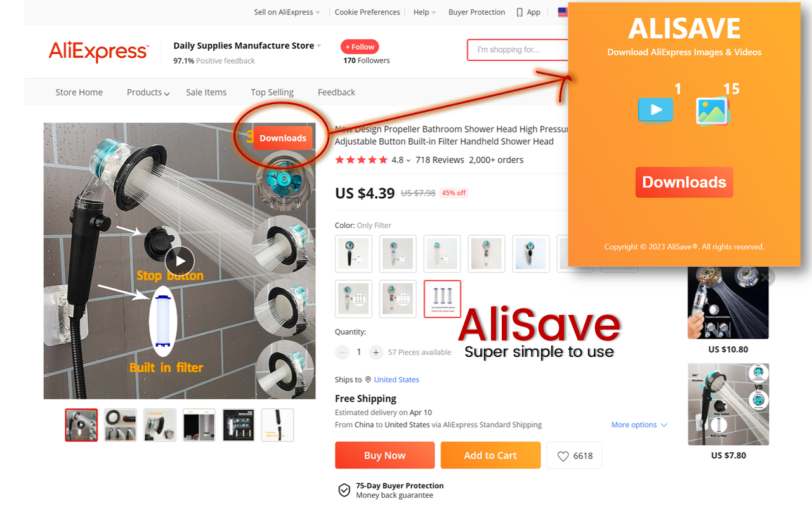The width and height of the screenshot is (812, 508).
Task: Play the product video on main image
Action: coord(180,261)
